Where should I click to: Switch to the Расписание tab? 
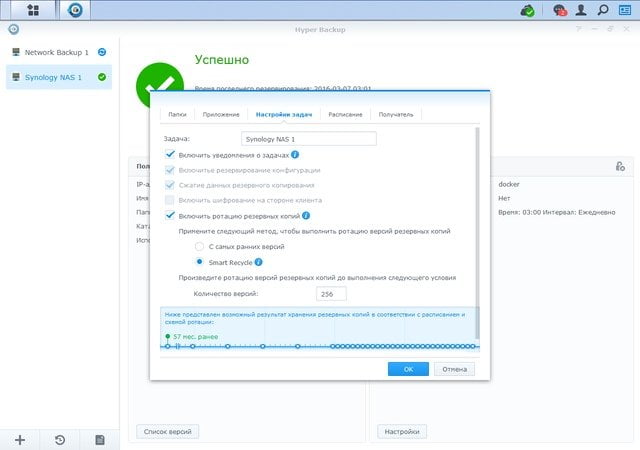[x=345, y=114]
